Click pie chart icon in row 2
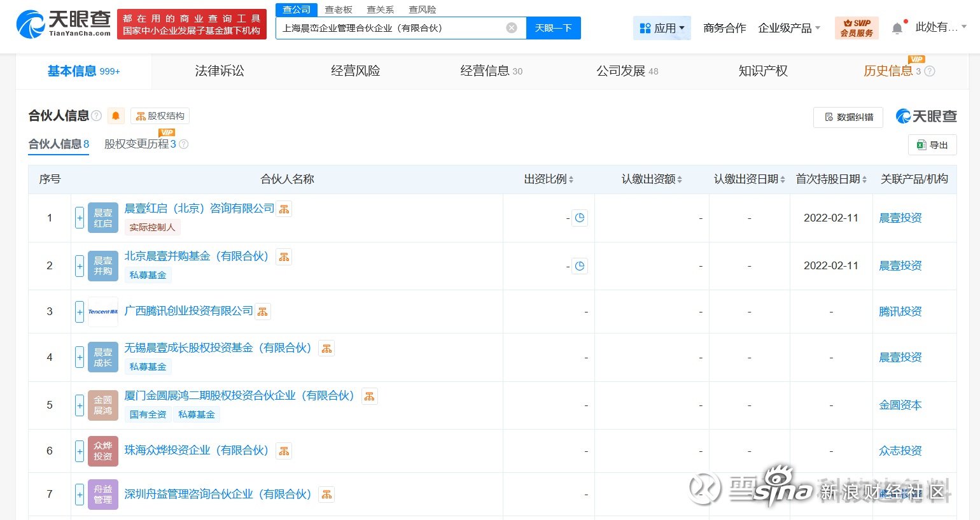980x520 pixels. [x=580, y=266]
